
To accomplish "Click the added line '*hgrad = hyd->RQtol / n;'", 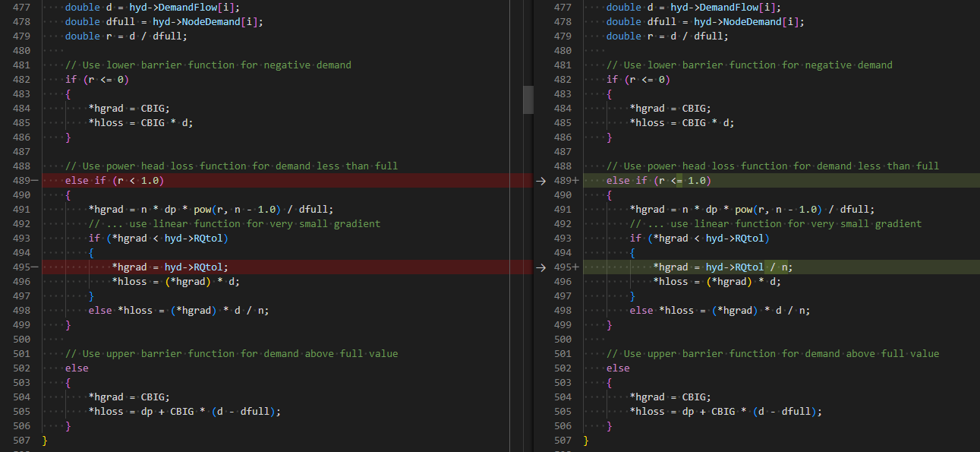I will point(722,267).
